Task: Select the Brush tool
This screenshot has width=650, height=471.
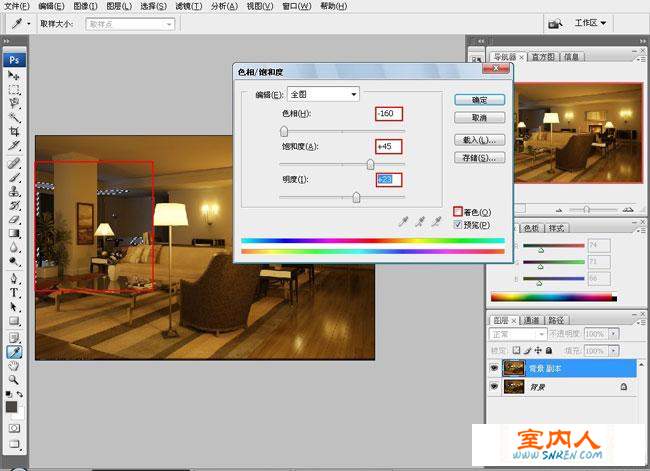Action: pos(14,177)
